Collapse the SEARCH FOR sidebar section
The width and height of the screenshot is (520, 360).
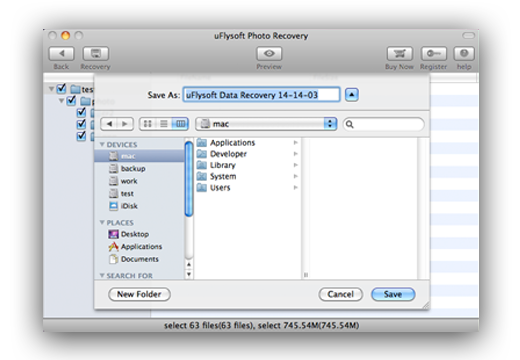tap(102, 275)
